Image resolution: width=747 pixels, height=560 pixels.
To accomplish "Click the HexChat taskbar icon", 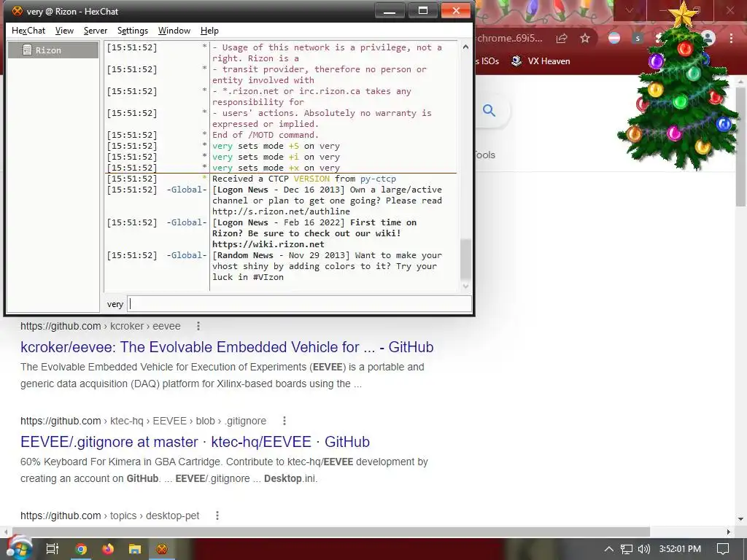I will coord(162,549).
